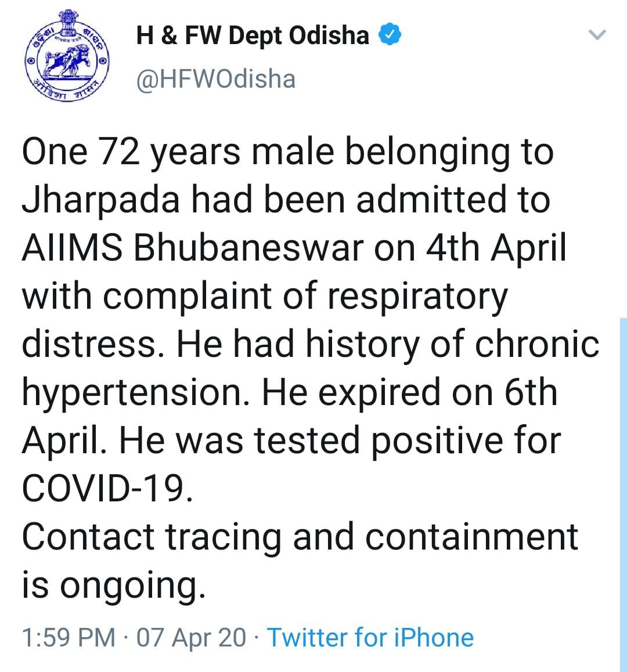Open the Twitter for iPhone source link
Image resolution: width=627 pixels, height=672 pixels.
pyautogui.click(x=370, y=637)
